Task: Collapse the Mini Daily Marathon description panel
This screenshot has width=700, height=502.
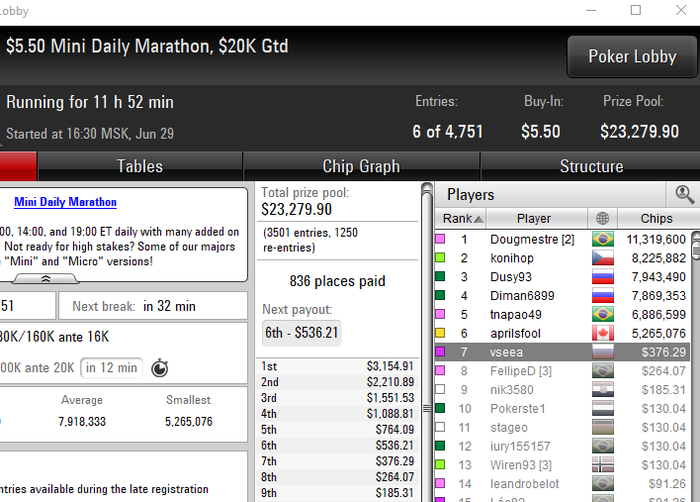Action: tap(46, 279)
